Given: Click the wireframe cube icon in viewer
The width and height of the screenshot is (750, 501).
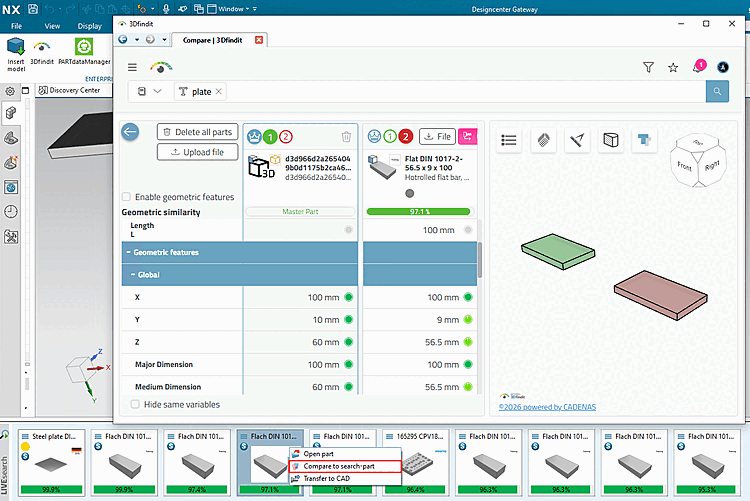Looking at the screenshot, I should (611, 140).
